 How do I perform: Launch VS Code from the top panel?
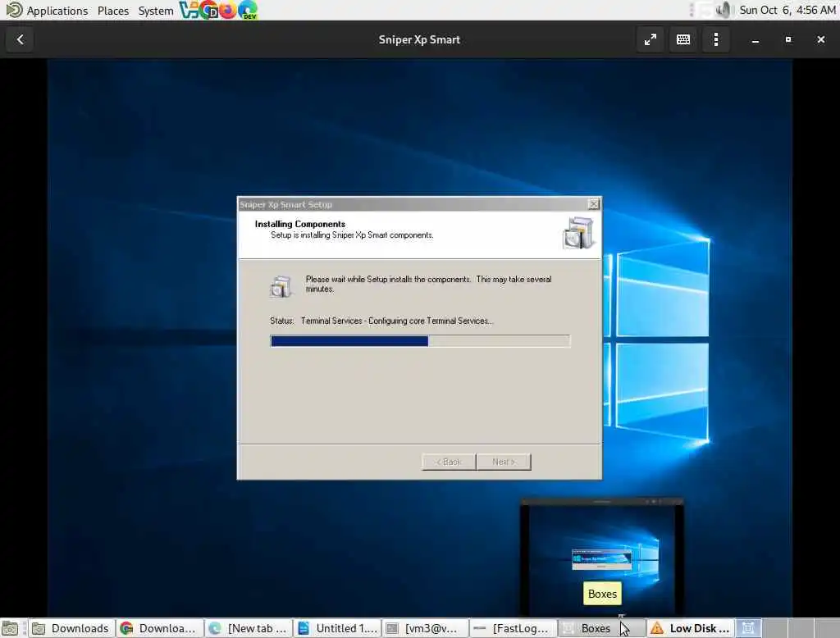(x=188, y=10)
